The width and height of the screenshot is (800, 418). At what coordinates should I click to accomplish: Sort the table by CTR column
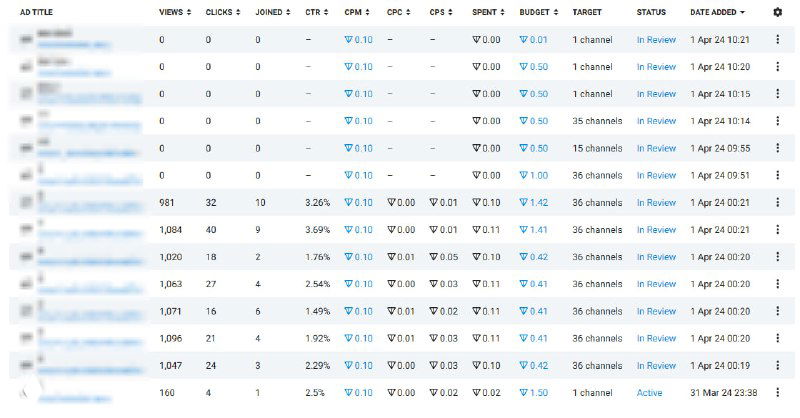318,12
